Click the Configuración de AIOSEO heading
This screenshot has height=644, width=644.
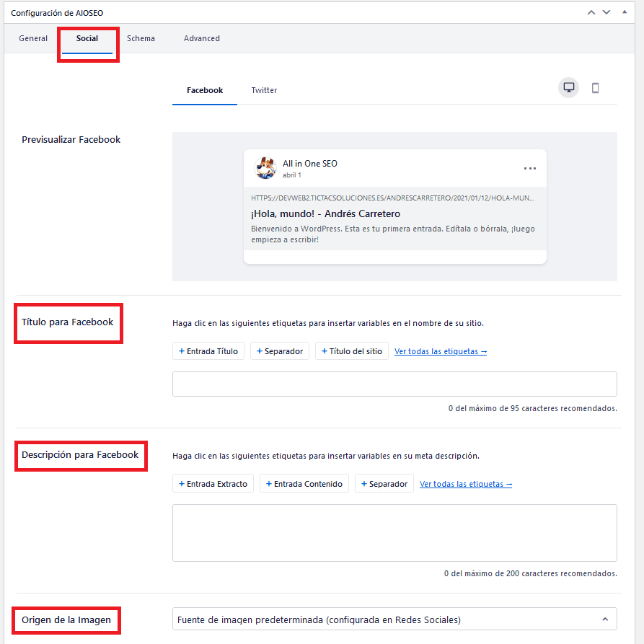57,13
